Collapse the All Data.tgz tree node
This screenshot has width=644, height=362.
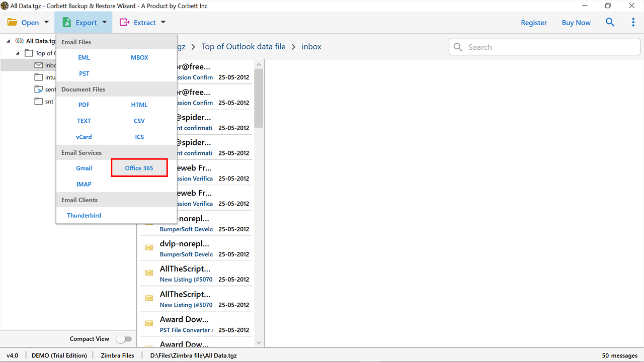pyautogui.click(x=9, y=41)
